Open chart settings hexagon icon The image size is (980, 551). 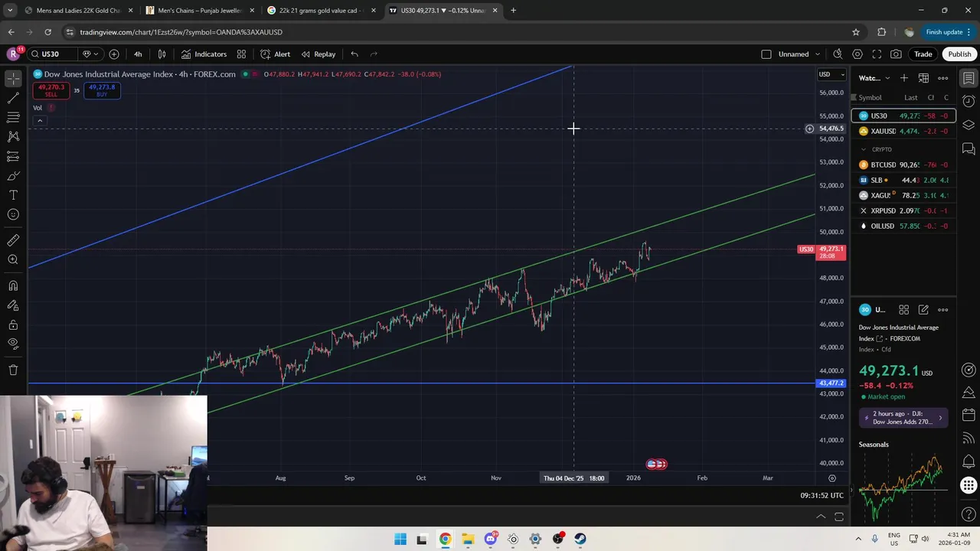coord(857,54)
